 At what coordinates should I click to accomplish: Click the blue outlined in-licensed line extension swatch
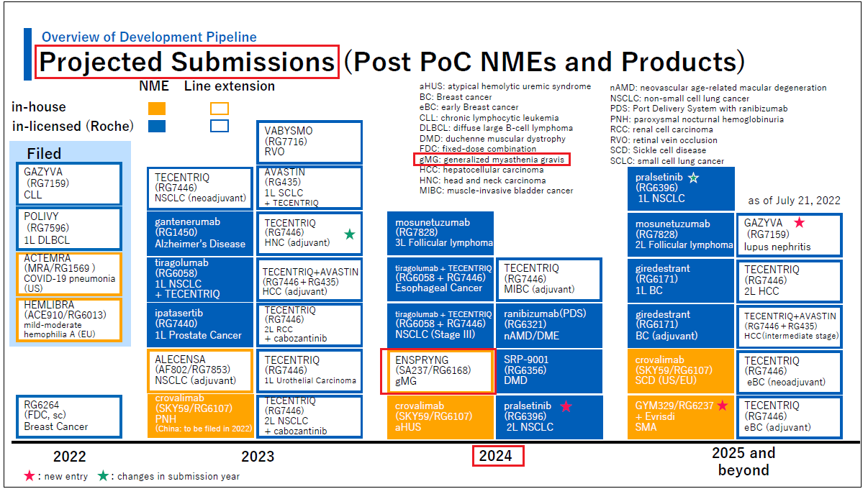[220, 126]
